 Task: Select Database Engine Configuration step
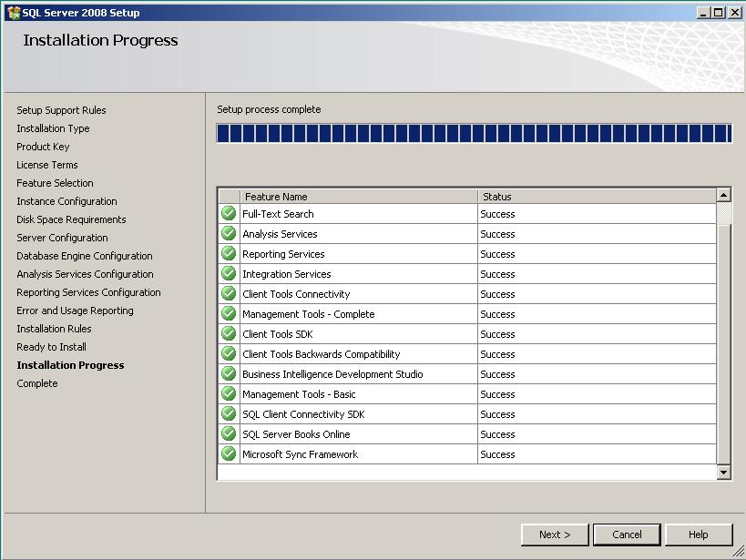(x=85, y=256)
